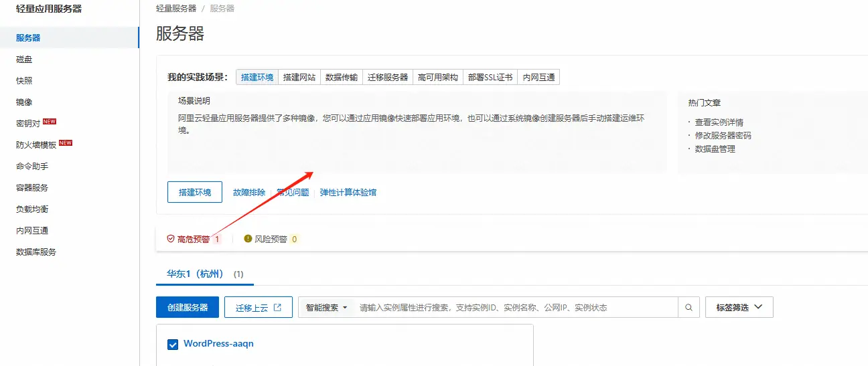Select the 部署SSL证书 scenario tab
Screen dimensions: 868x366
click(490, 78)
